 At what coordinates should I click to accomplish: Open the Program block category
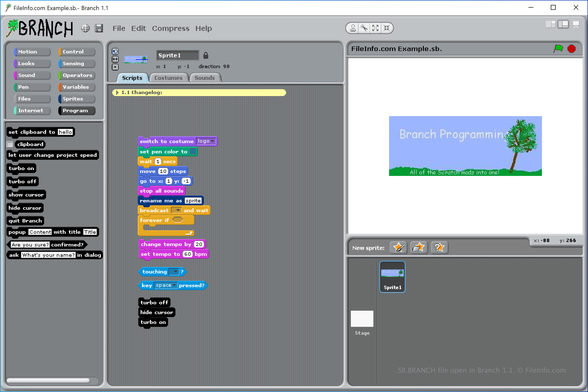tap(77, 110)
